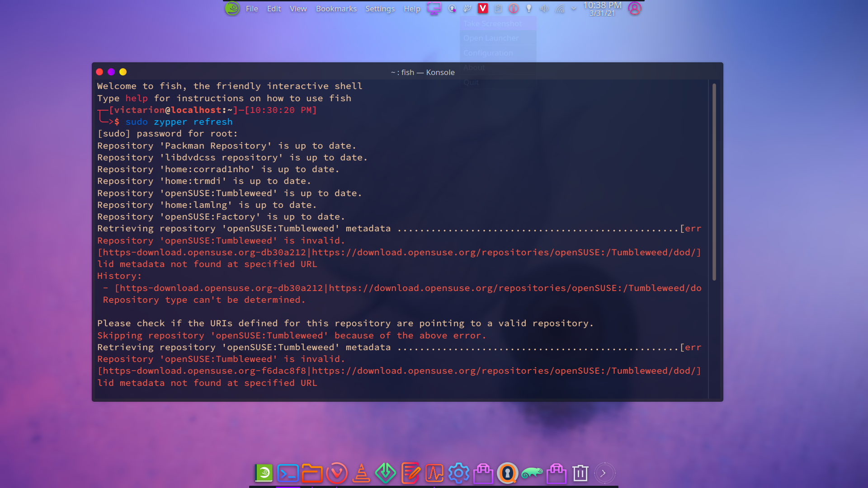Open the Help menu
The image size is (868, 488).
(412, 9)
